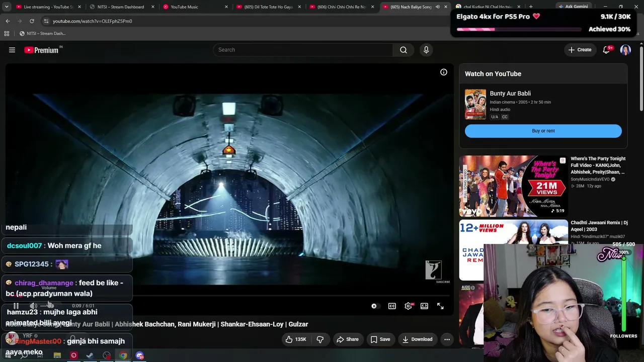Image resolution: width=644 pixels, height=362 pixels.
Task: Click Buy or rent button
Action: coord(543,131)
